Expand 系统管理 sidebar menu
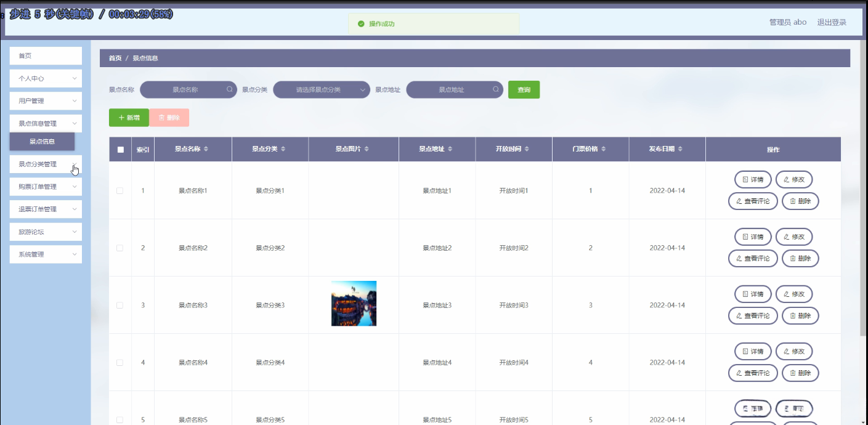Viewport: 868px width, 425px height. coord(46,254)
